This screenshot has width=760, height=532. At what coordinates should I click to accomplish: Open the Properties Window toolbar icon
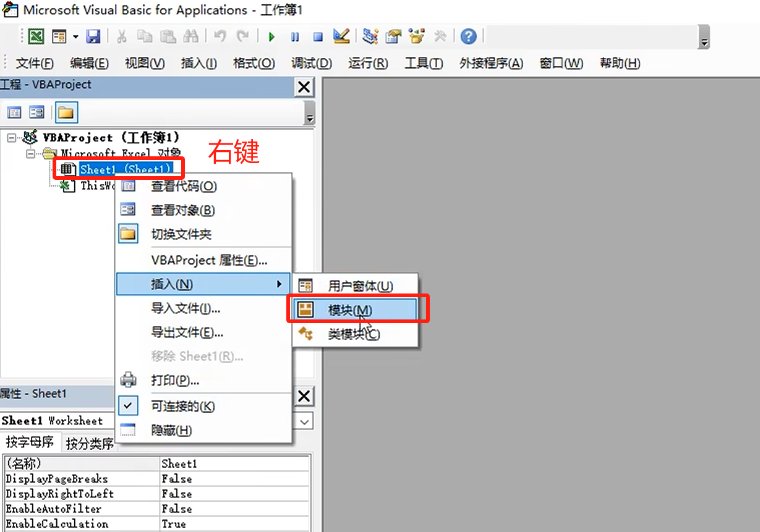tap(393, 36)
